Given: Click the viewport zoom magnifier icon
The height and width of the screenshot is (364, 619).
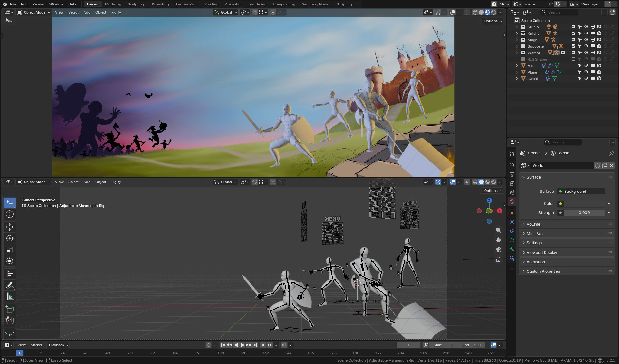Looking at the screenshot, I should (x=498, y=230).
